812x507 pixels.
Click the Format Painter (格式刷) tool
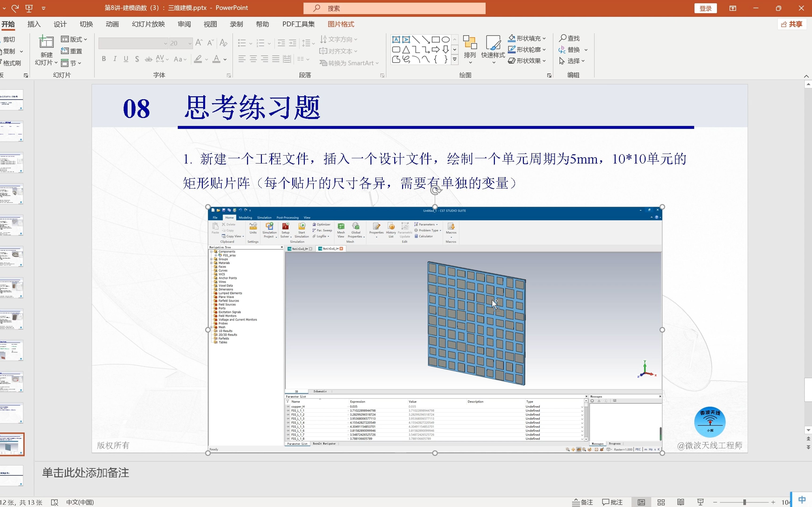[12, 63]
